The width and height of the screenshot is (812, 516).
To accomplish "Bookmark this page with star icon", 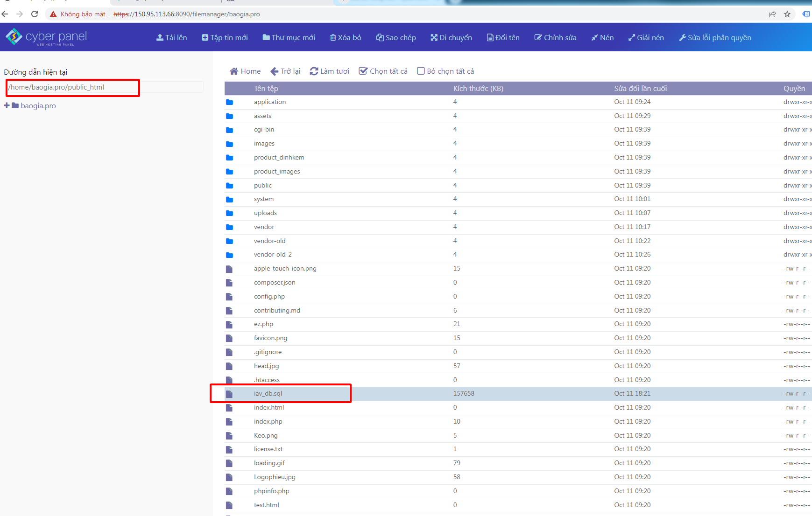I will click(787, 14).
